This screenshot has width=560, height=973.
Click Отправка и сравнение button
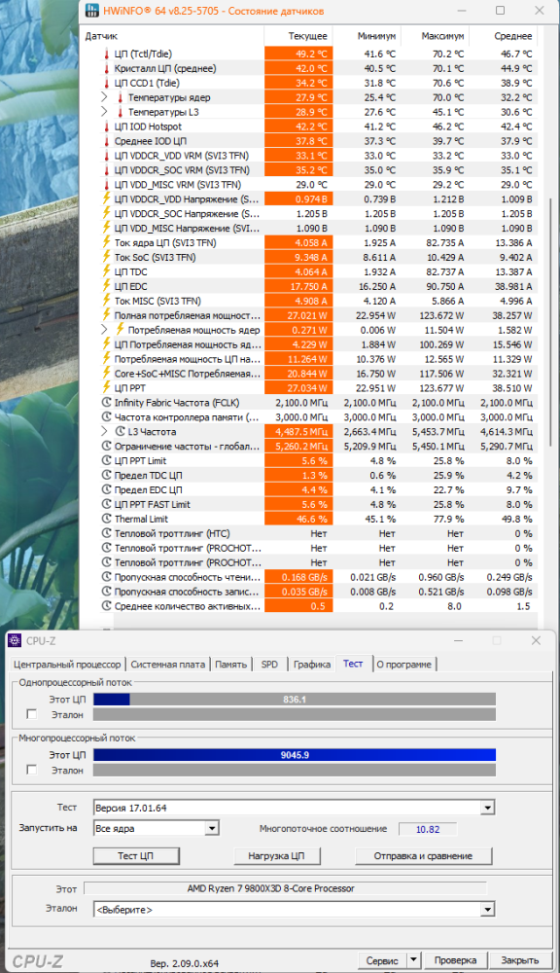(423, 855)
